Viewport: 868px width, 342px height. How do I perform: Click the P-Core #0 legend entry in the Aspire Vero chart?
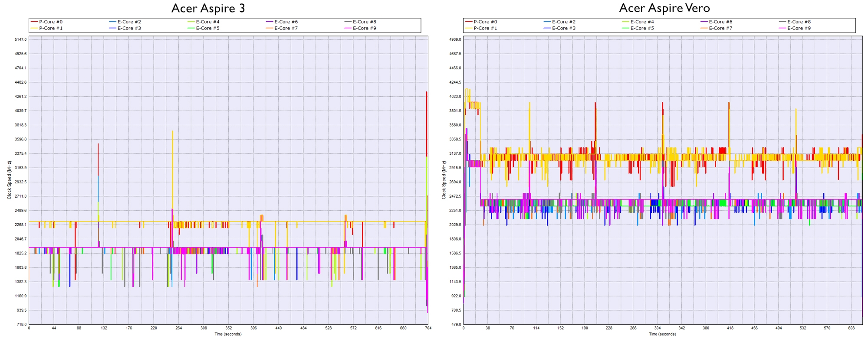coord(481,22)
